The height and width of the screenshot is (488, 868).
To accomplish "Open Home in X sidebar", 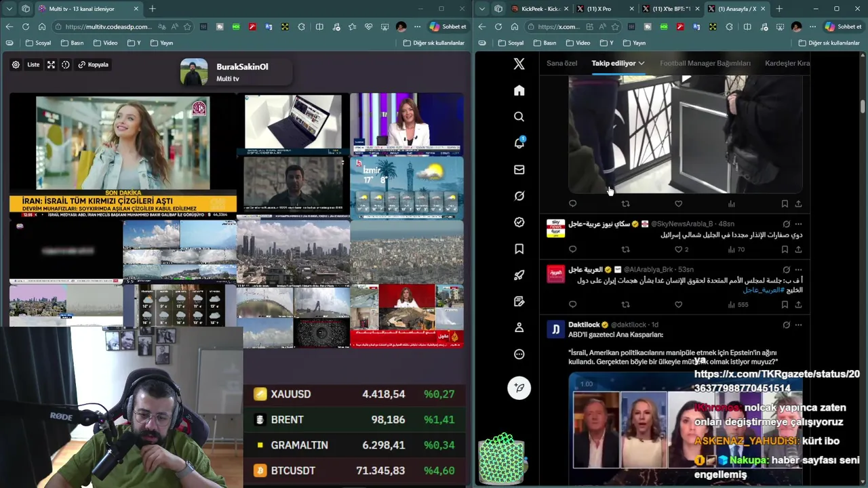I will [x=519, y=90].
